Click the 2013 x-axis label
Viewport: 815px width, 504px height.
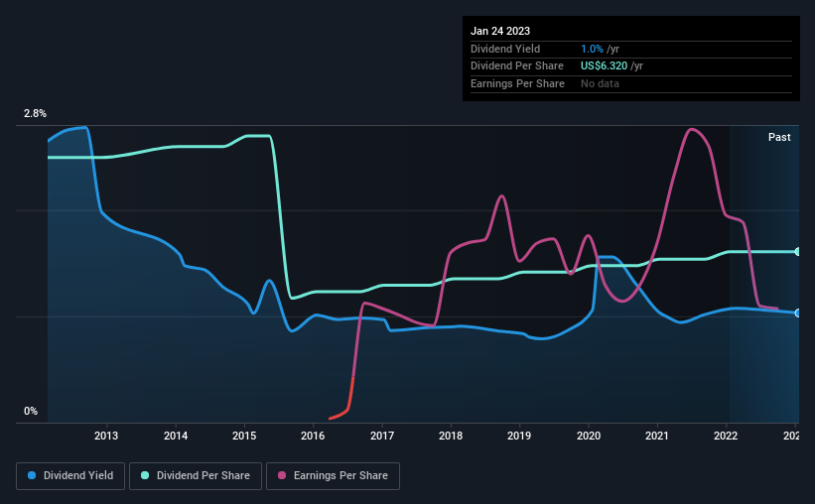coord(106,436)
